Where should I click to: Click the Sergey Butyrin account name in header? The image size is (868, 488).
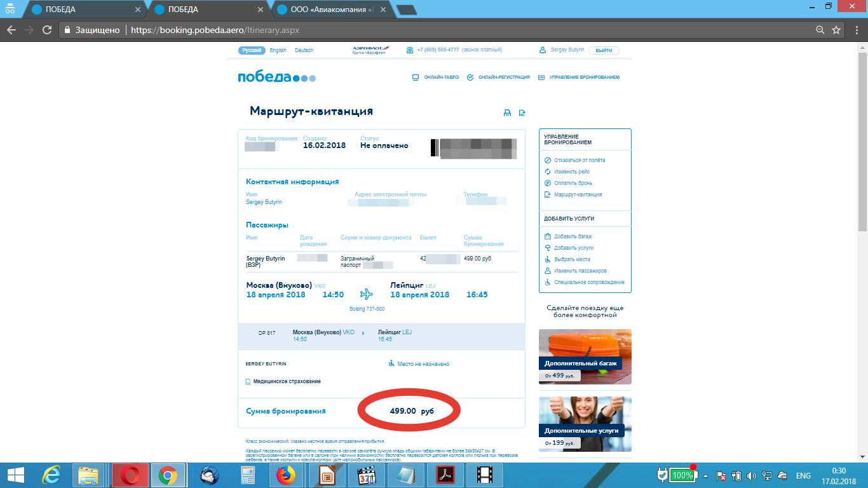(x=567, y=50)
